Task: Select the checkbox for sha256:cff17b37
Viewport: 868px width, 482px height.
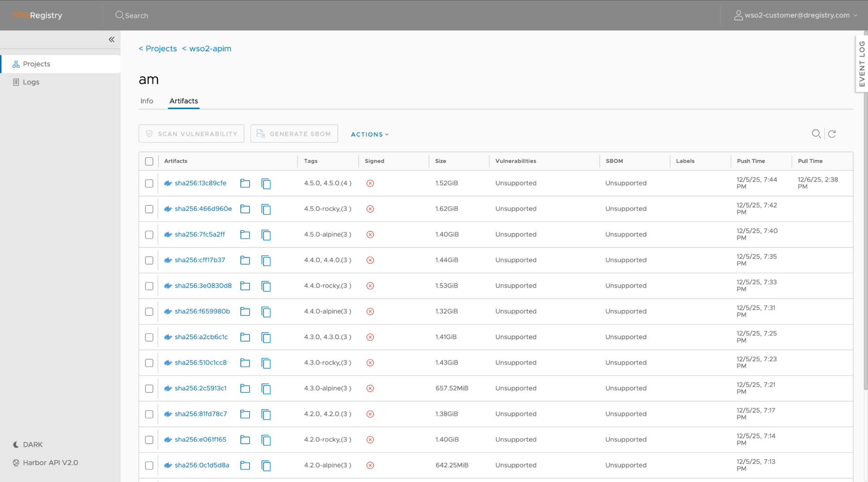Action: click(x=149, y=260)
